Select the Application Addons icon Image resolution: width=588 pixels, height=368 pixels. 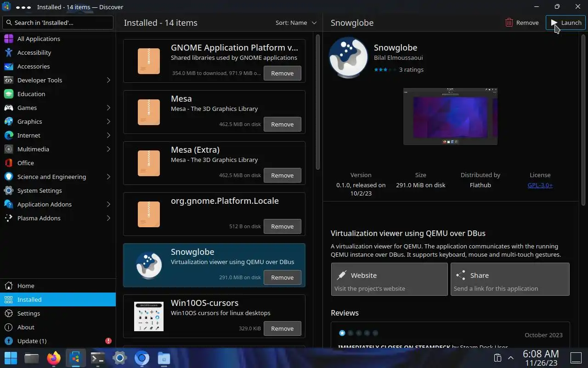(9, 204)
